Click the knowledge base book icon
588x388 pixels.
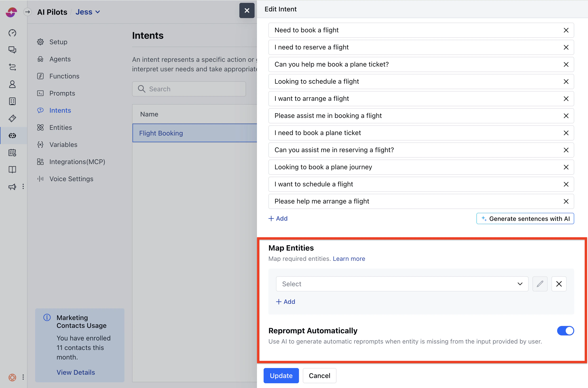coord(12,170)
